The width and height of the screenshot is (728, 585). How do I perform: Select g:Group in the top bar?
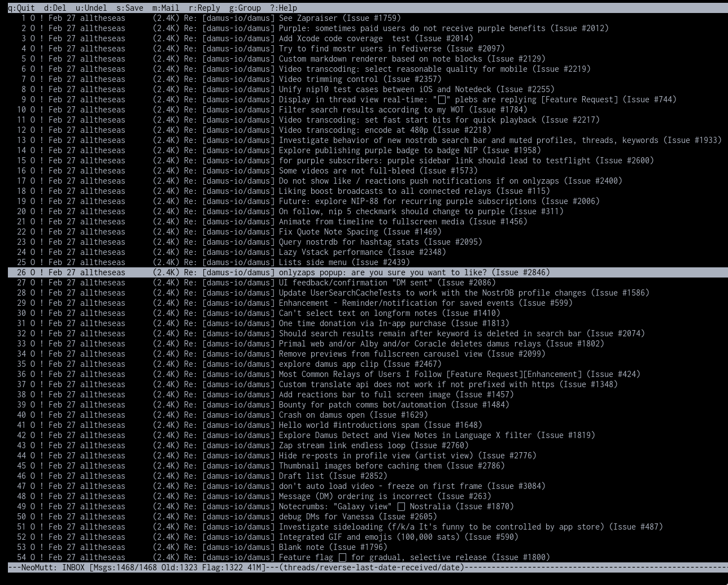[x=245, y=8]
